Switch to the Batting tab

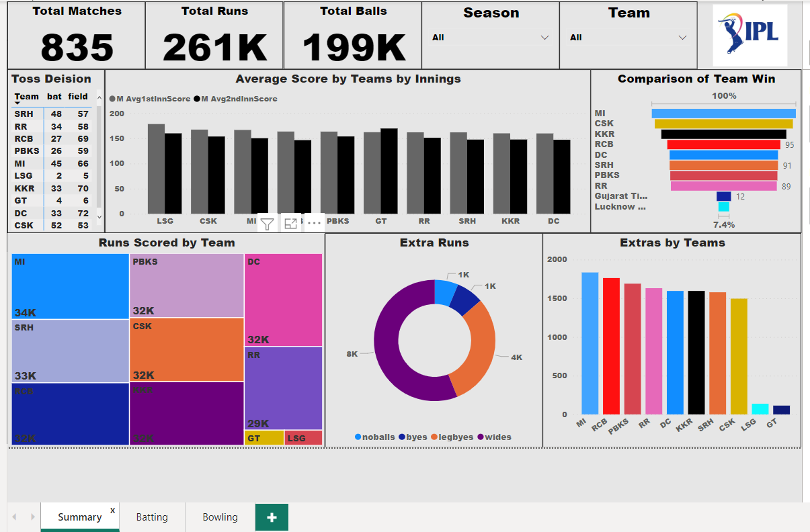tap(152, 517)
